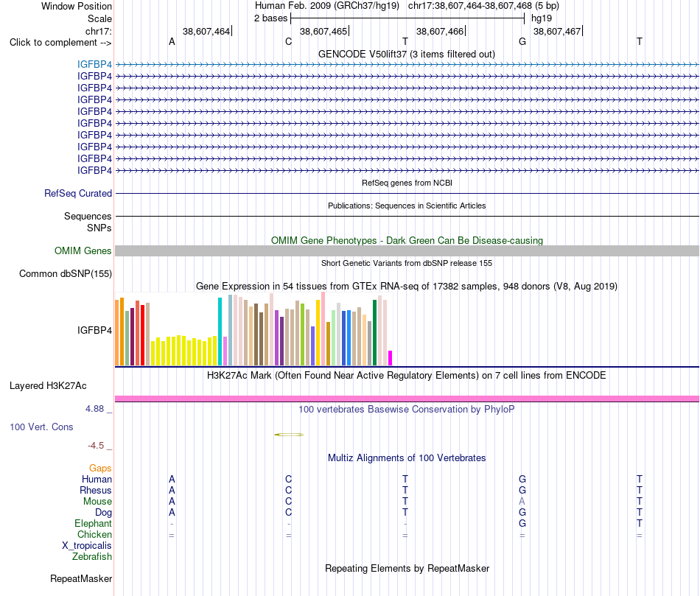Click position label 38,607,467

pyautogui.click(x=557, y=31)
